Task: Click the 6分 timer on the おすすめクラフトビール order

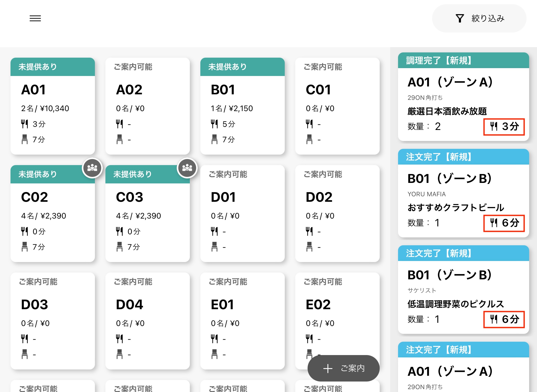Action: click(x=504, y=223)
